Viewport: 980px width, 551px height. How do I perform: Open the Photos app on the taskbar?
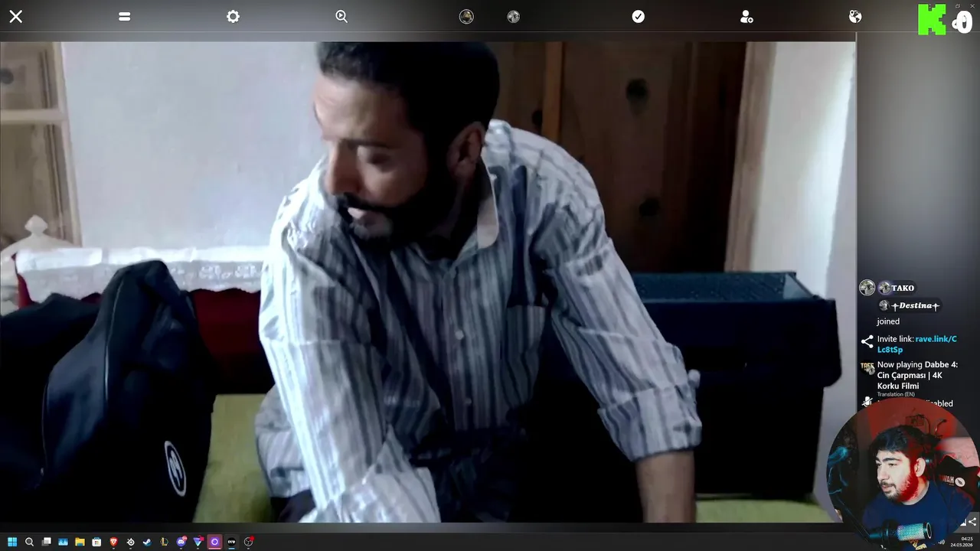click(x=63, y=542)
